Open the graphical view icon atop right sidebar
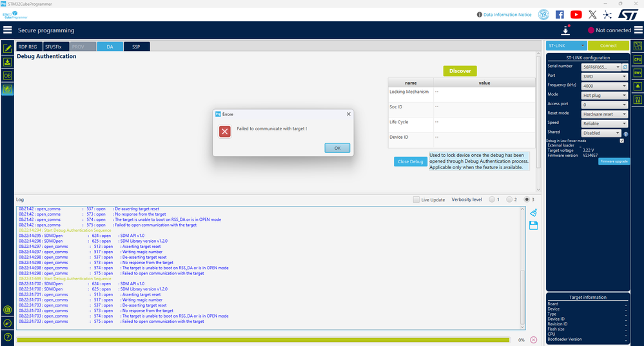This screenshot has height=346, width=644. pyautogui.click(x=638, y=46)
